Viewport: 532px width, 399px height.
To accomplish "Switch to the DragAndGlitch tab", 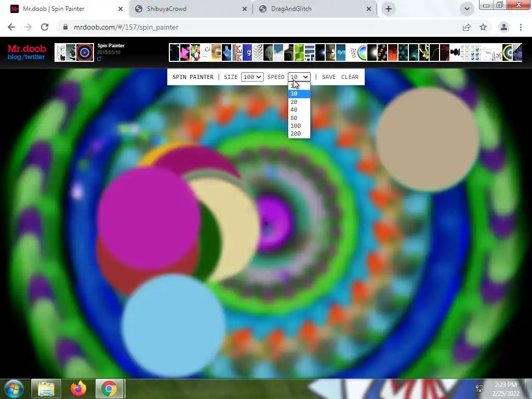I will (x=315, y=9).
